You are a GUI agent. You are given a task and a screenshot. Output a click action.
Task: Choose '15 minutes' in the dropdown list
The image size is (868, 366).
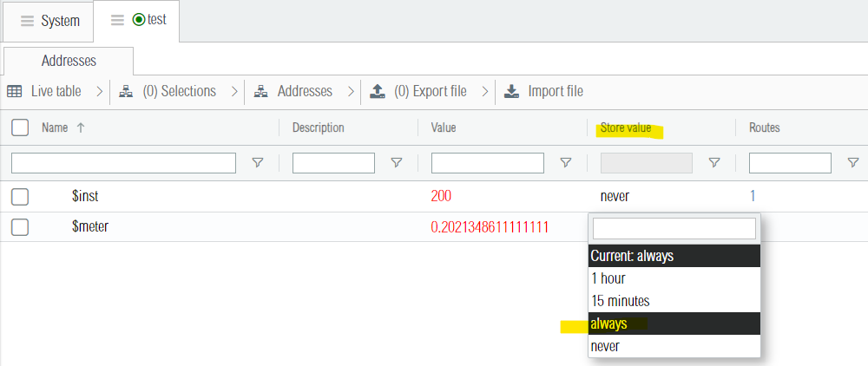click(x=620, y=301)
